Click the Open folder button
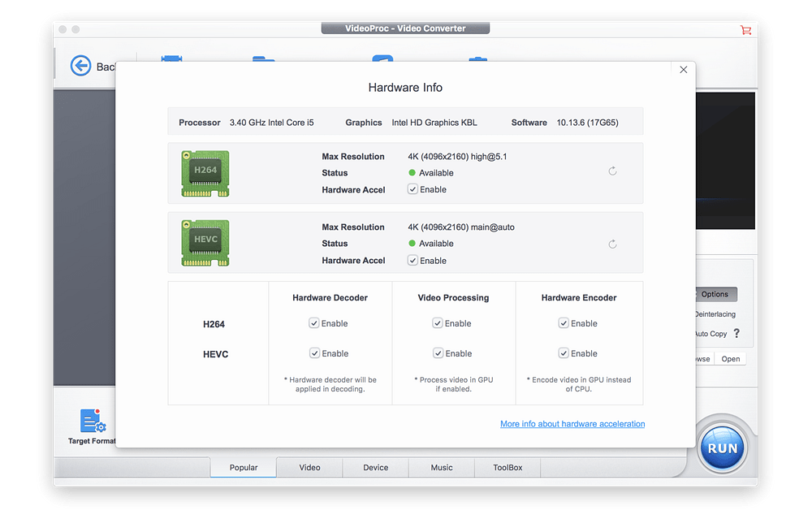Screen dimensions: 812x519 [730, 359]
